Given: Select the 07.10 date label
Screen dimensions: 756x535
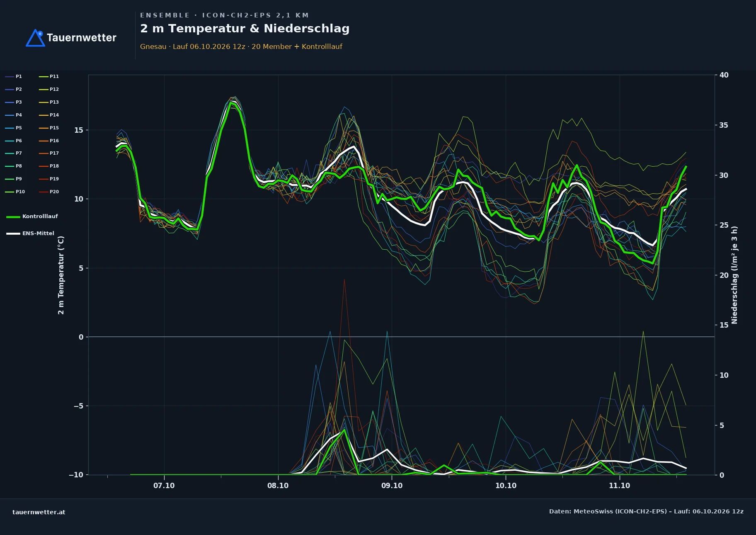Looking at the screenshot, I should tap(164, 486).
